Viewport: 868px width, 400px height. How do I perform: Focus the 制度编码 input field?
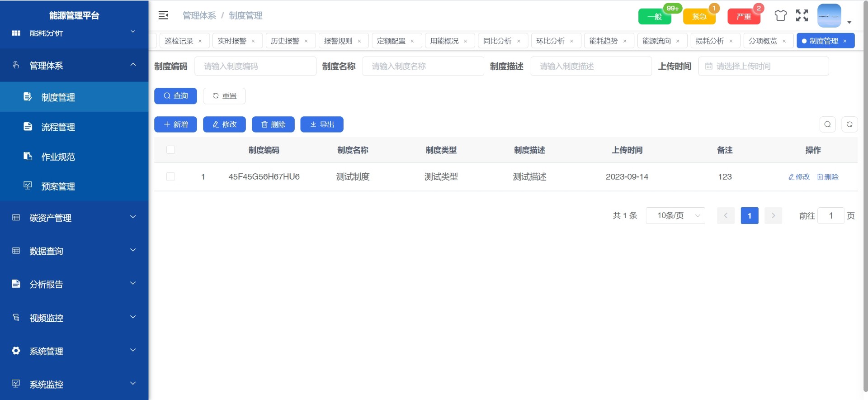click(255, 66)
